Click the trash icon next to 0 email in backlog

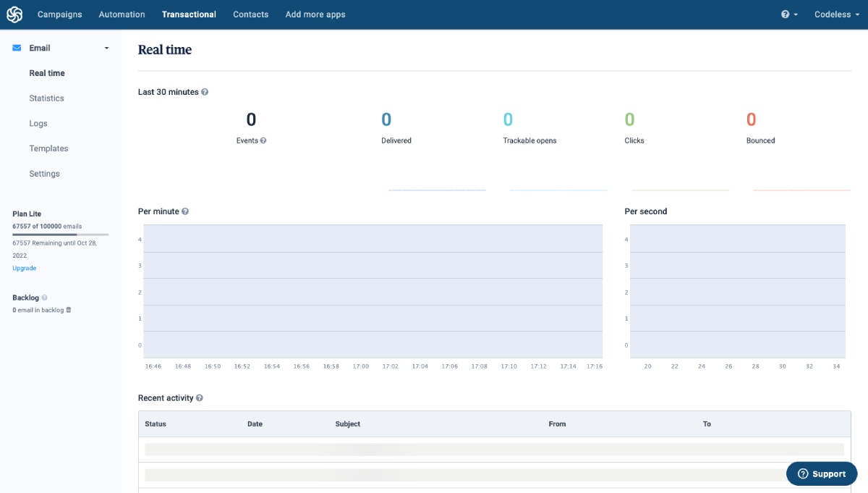point(68,310)
